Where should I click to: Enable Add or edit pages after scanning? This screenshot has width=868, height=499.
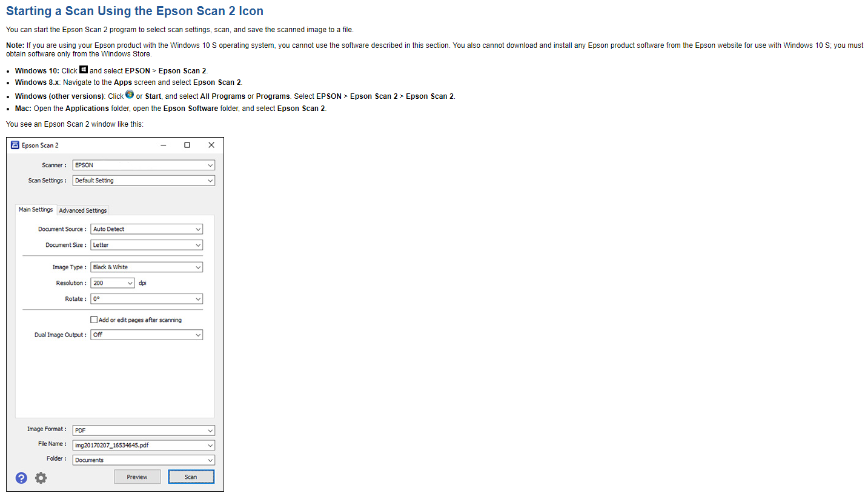(x=94, y=320)
